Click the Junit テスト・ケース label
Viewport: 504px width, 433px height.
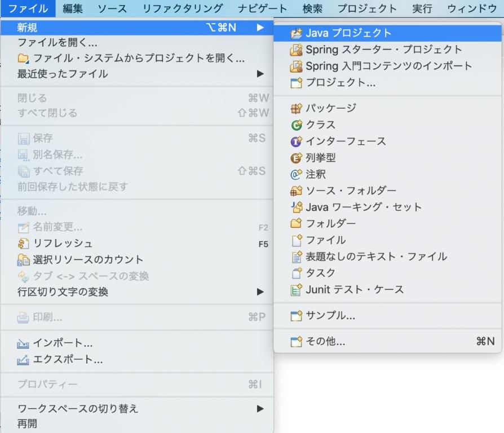pyautogui.click(x=355, y=290)
